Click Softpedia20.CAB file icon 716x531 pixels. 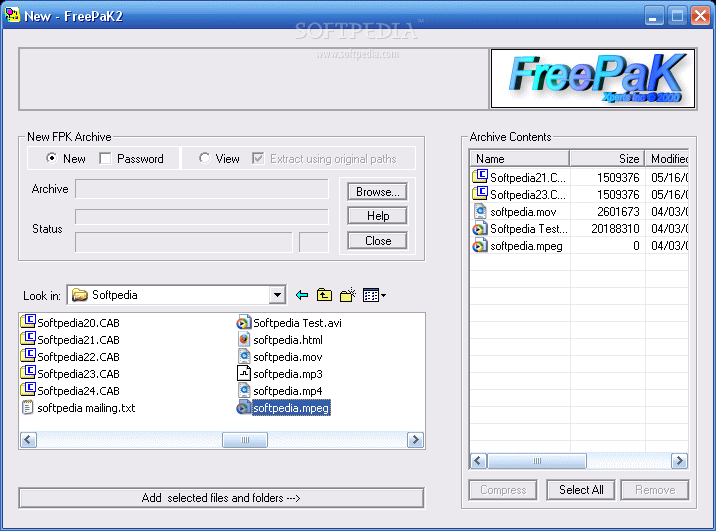pyautogui.click(x=28, y=322)
